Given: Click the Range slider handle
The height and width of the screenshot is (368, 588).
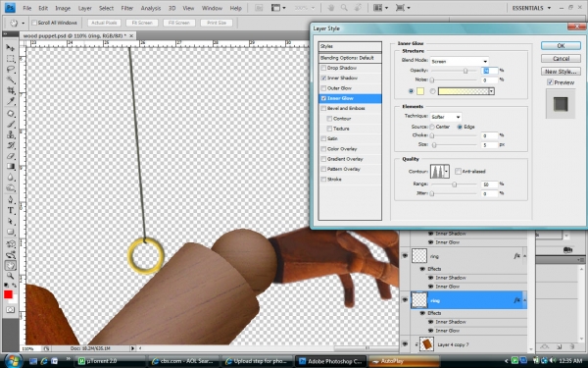Looking at the screenshot, I should (x=454, y=184).
